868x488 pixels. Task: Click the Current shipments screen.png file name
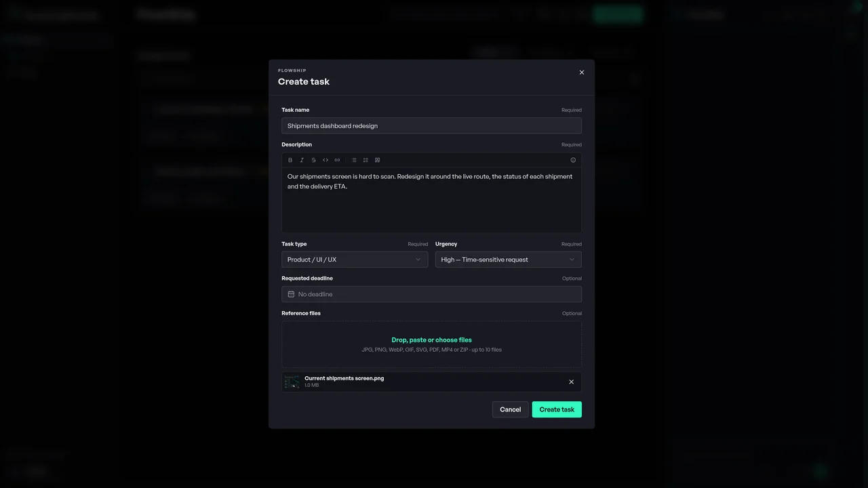344,378
